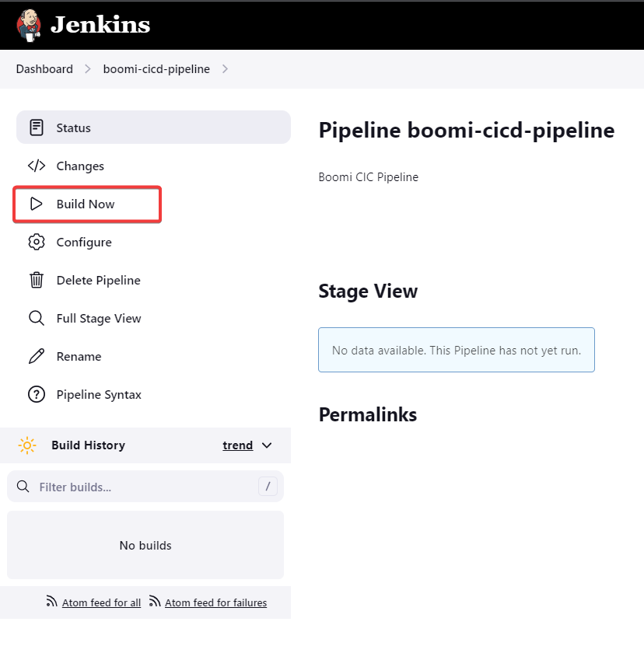Viewport: 644px width, 646px height.
Task: Open Full Stage View
Action: pos(99,319)
